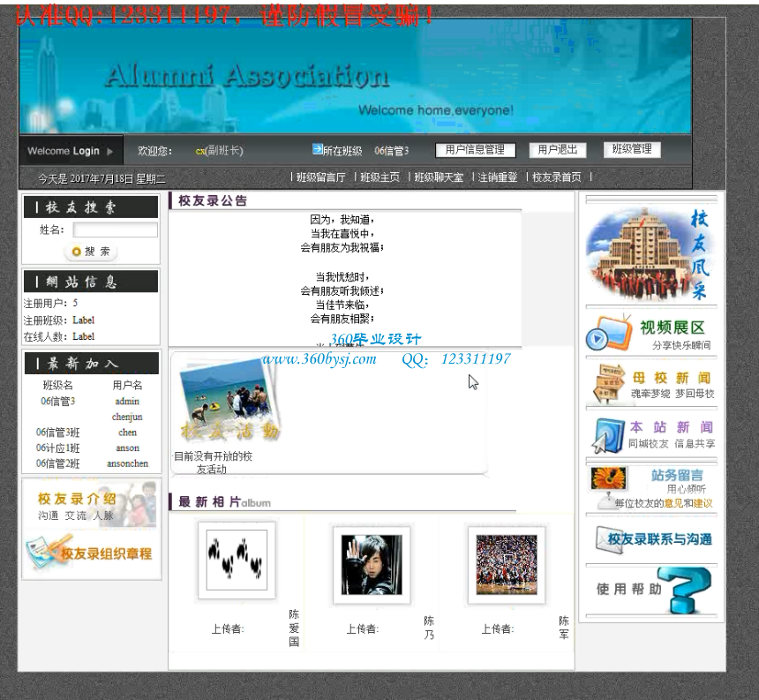Focus the 姓名 search input field

[116, 230]
